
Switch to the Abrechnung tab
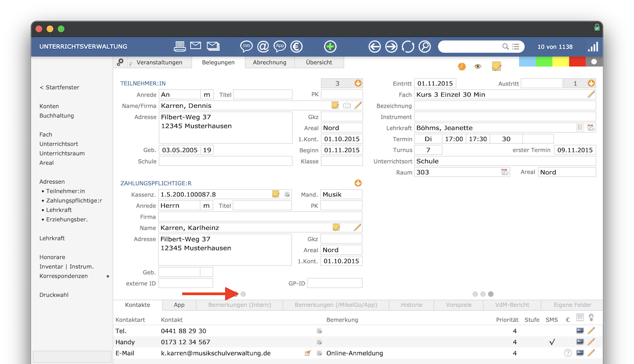click(270, 62)
